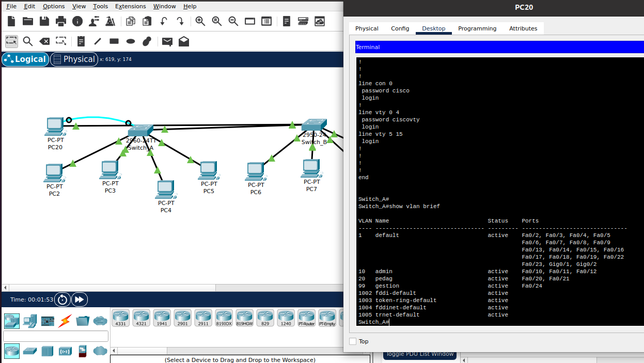Add a complex PDU open envelope
The height and width of the screenshot is (363, 644).
click(184, 41)
